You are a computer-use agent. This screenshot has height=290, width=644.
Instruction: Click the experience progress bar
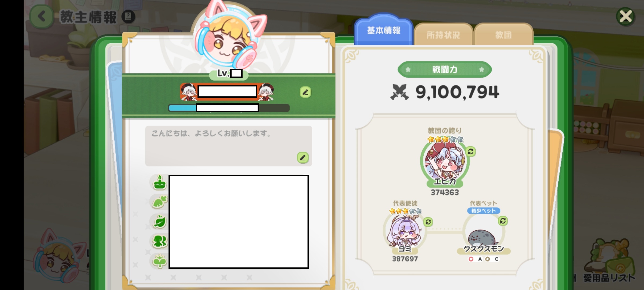click(229, 108)
